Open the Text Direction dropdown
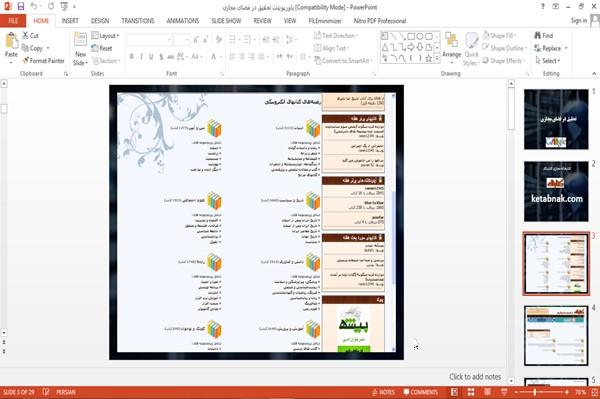 (336, 36)
